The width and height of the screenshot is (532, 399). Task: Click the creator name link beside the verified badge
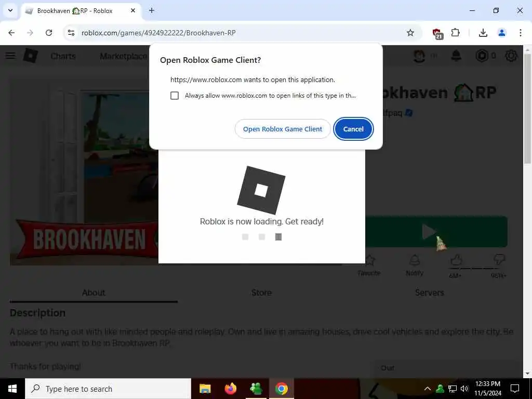(x=392, y=113)
